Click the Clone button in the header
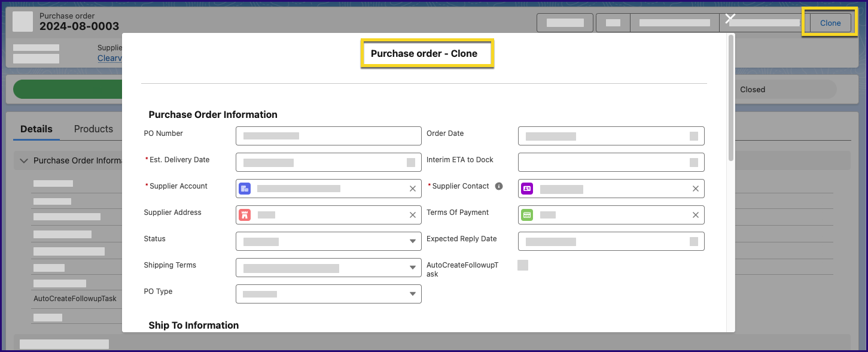Image resolution: width=868 pixels, height=352 pixels. (830, 23)
